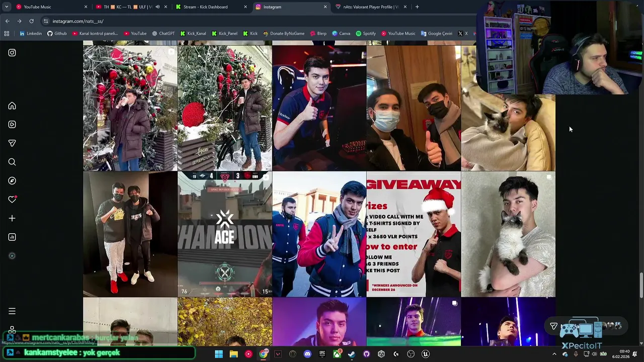This screenshot has width=644, height=362.
Task: Open the ACE Champions gameplay post
Action: 224,234
